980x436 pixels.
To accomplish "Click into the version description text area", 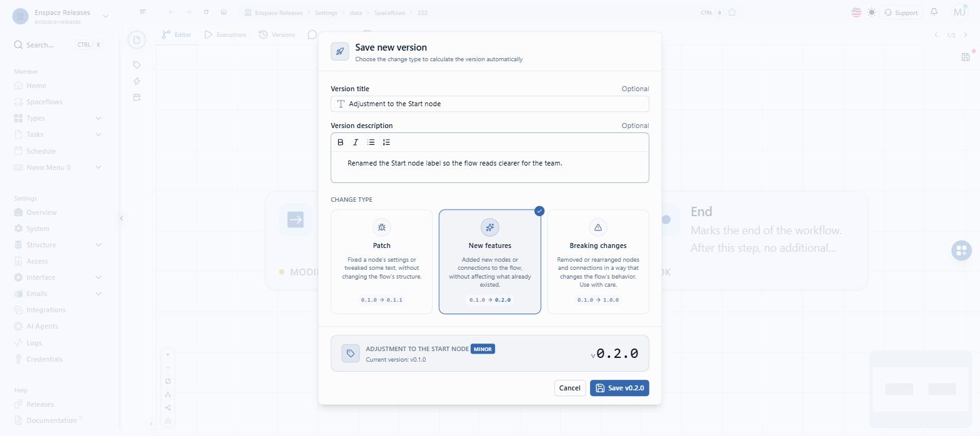I will point(490,167).
